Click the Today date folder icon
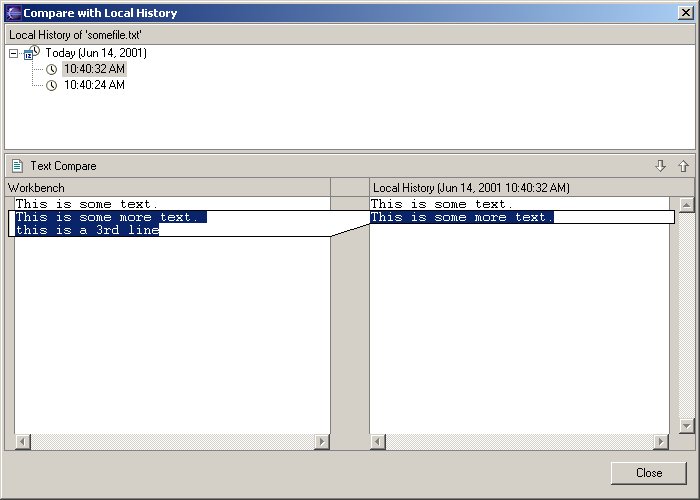 click(31, 53)
